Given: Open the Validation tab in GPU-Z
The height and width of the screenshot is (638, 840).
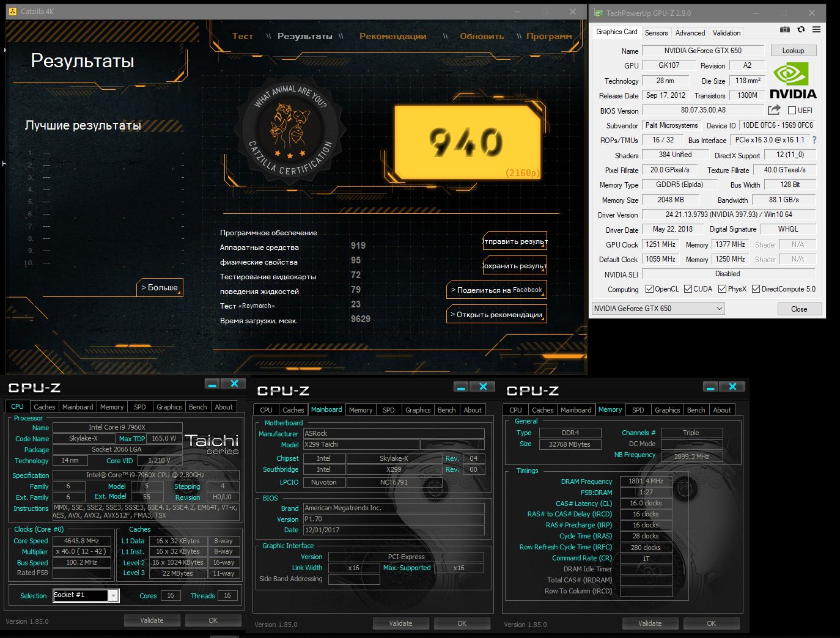Looking at the screenshot, I should 726,33.
